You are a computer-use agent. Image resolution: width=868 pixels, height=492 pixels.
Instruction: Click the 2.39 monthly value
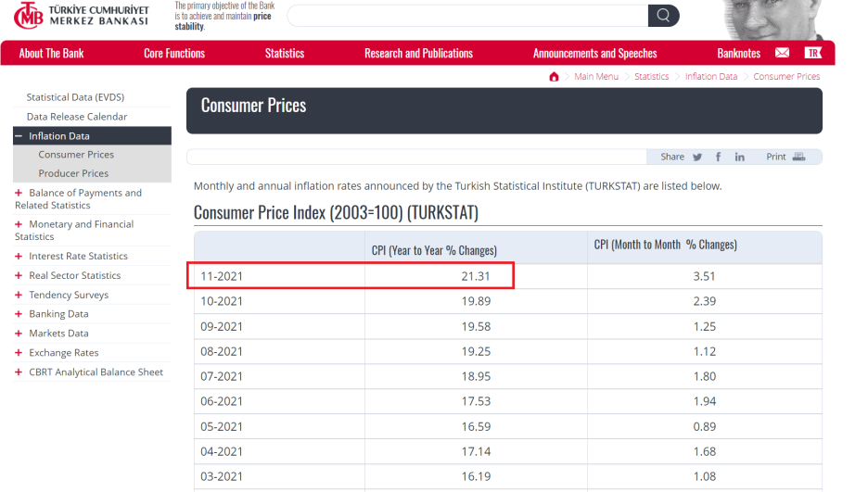705,301
